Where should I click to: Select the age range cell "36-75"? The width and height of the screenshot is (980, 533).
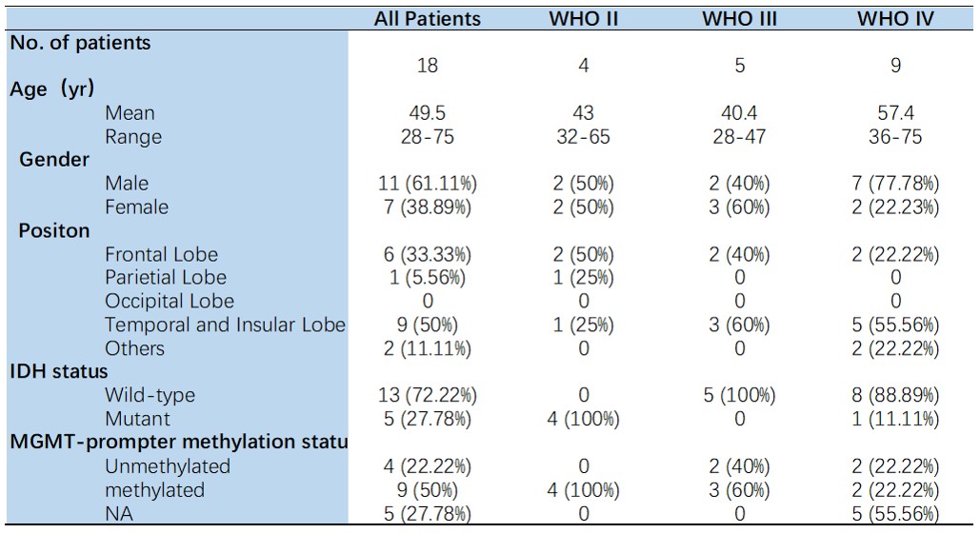pos(895,137)
